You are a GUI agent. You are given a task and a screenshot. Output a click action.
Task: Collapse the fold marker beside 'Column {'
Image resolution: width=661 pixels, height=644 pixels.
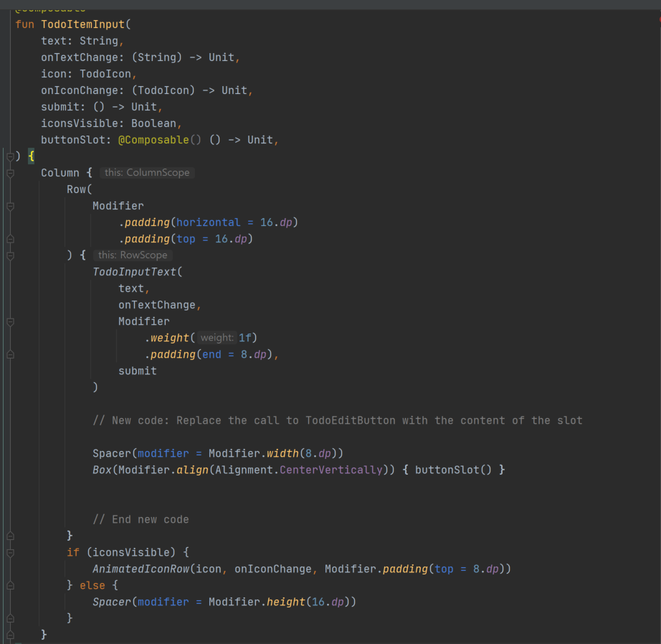point(11,174)
